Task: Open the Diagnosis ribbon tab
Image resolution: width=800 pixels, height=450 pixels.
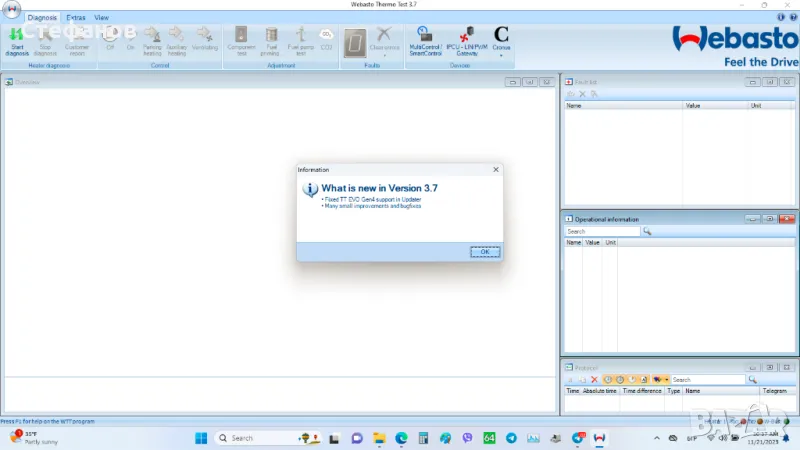Action: coord(42,17)
